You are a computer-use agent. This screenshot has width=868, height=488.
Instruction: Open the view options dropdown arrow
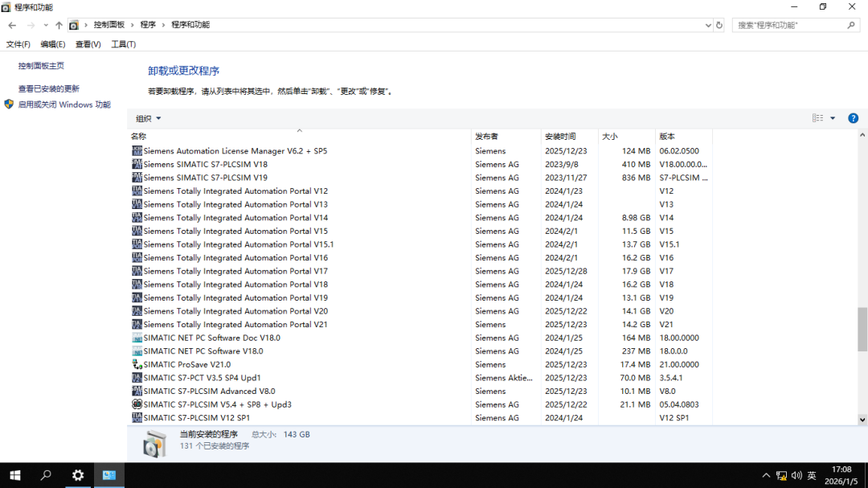[833, 118]
